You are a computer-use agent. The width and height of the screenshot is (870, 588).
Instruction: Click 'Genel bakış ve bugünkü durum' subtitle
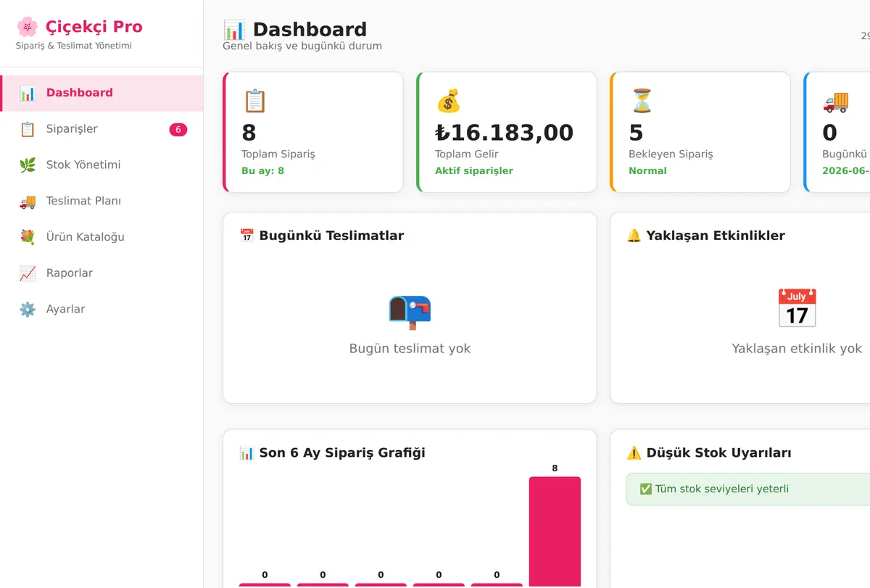[x=302, y=46]
